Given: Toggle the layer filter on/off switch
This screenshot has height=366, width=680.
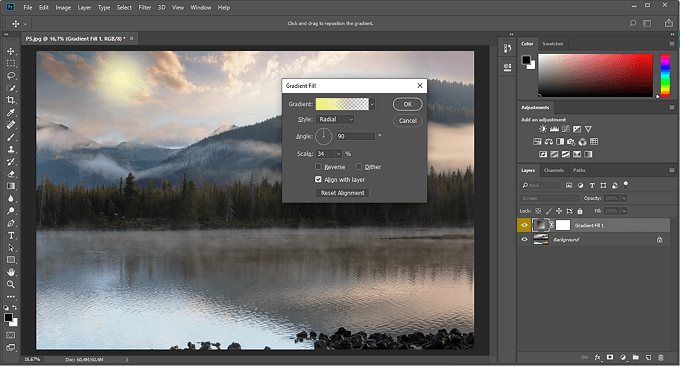Looking at the screenshot, I should pos(626,184).
